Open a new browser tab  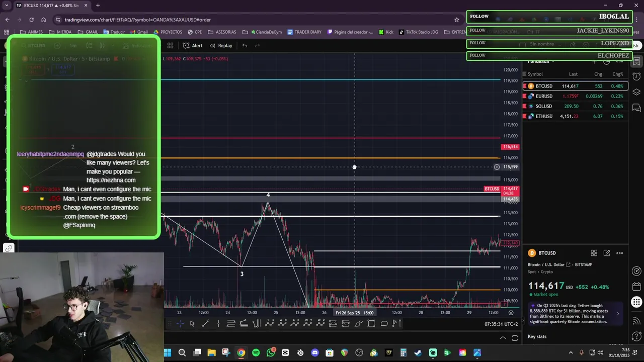98,5
